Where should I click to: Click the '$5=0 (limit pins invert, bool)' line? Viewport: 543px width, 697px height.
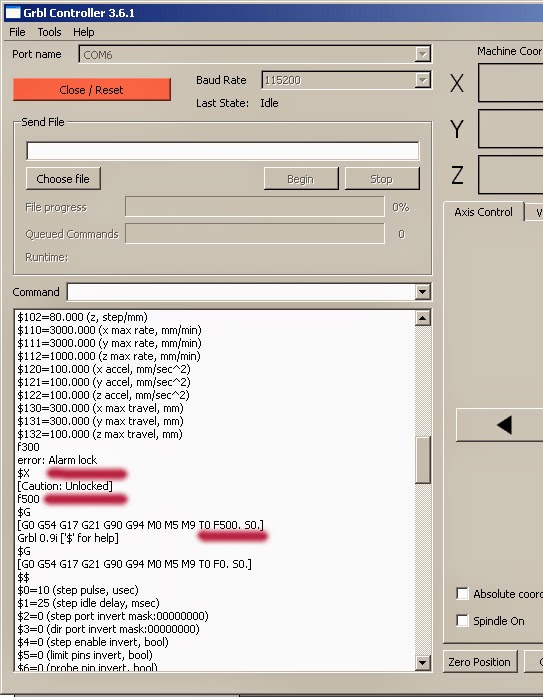pos(85,655)
